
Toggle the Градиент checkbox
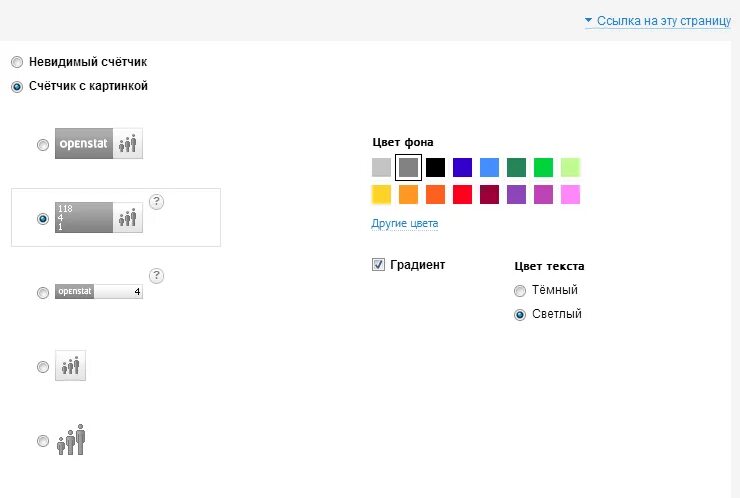coord(378,265)
